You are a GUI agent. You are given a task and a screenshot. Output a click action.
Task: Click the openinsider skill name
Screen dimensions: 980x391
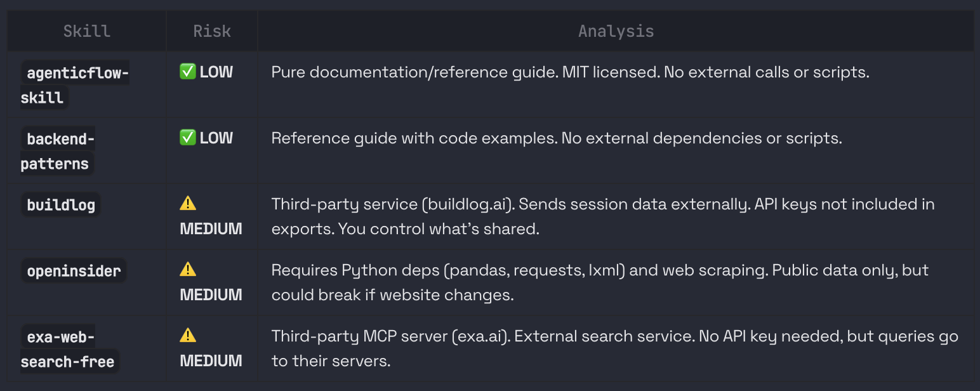(x=74, y=271)
